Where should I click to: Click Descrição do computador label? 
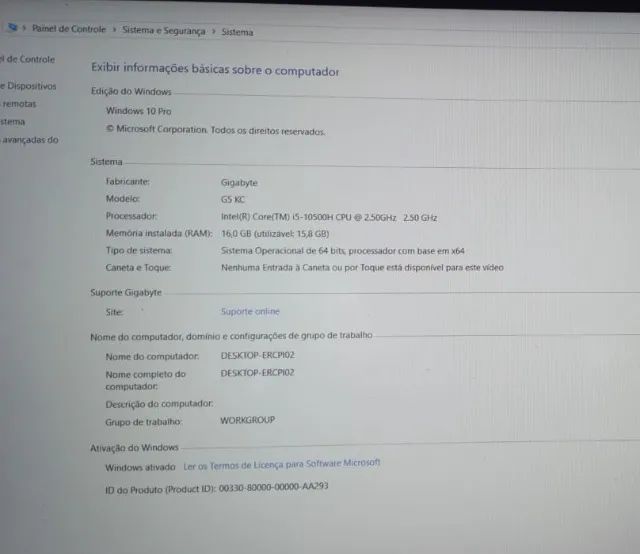click(x=159, y=404)
